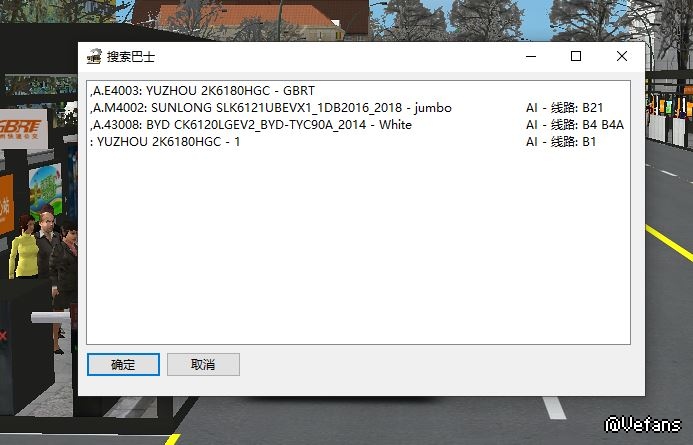Pick the YUZHOU 2K6180HGC - 1 entry
Viewport: 693px width, 445px height.
(x=358, y=142)
